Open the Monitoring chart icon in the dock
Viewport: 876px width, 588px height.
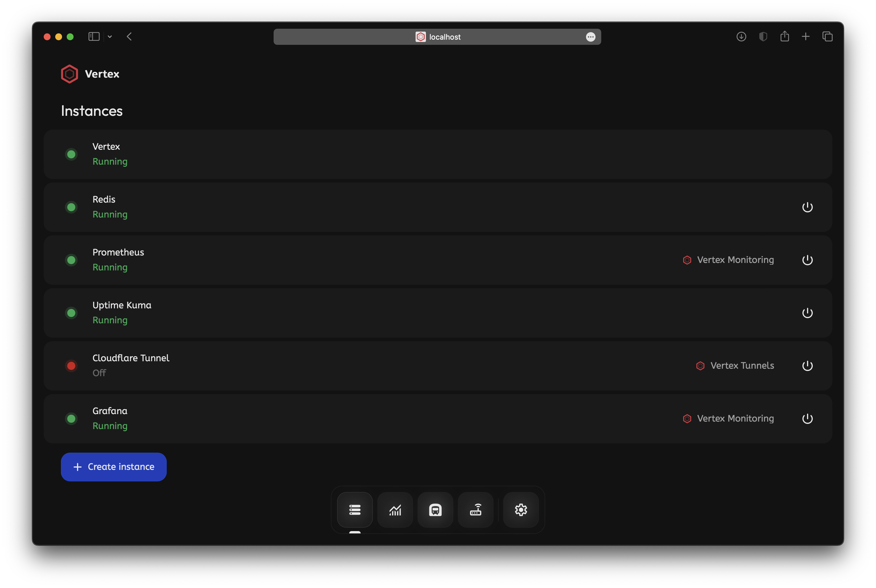click(x=395, y=510)
